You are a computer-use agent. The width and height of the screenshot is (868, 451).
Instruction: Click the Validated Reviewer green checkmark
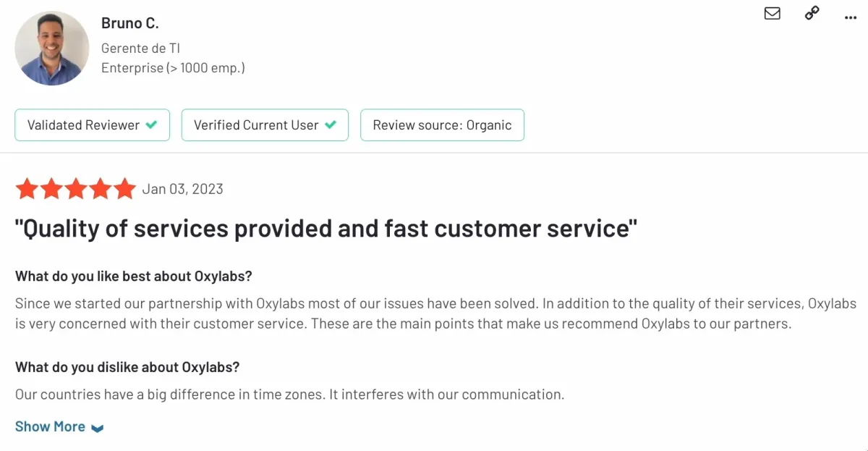[151, 125]
